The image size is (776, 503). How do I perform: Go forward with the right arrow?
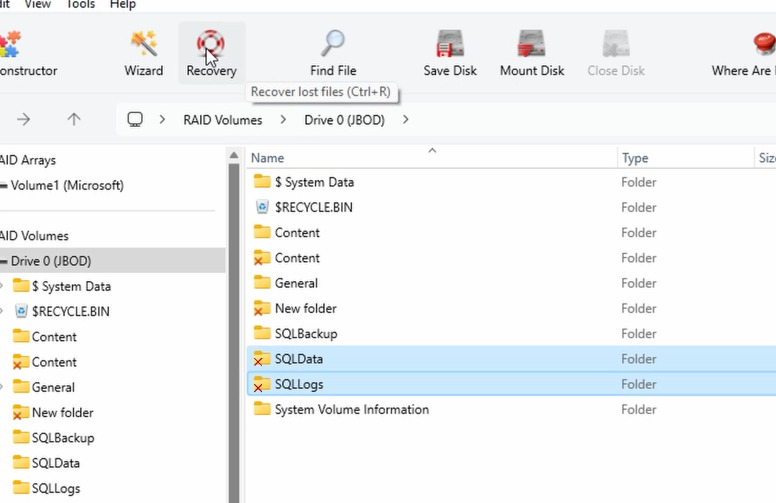click(x=24, y=119)
